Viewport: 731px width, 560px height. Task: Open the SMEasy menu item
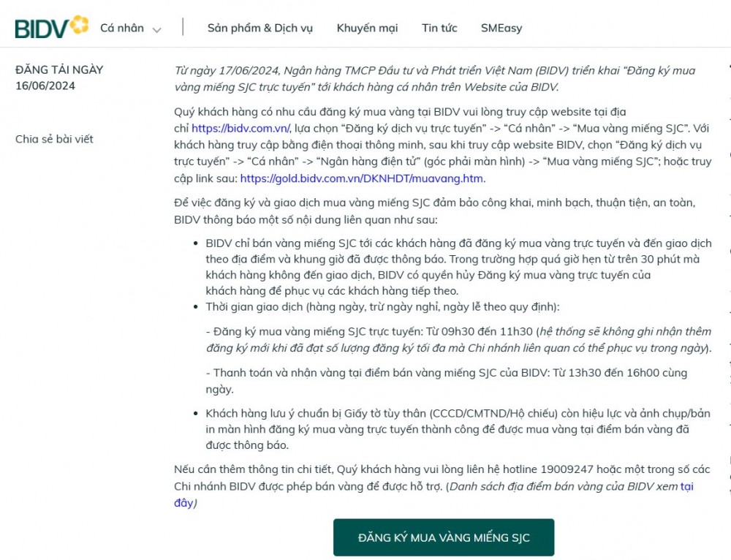click(501, 28)
